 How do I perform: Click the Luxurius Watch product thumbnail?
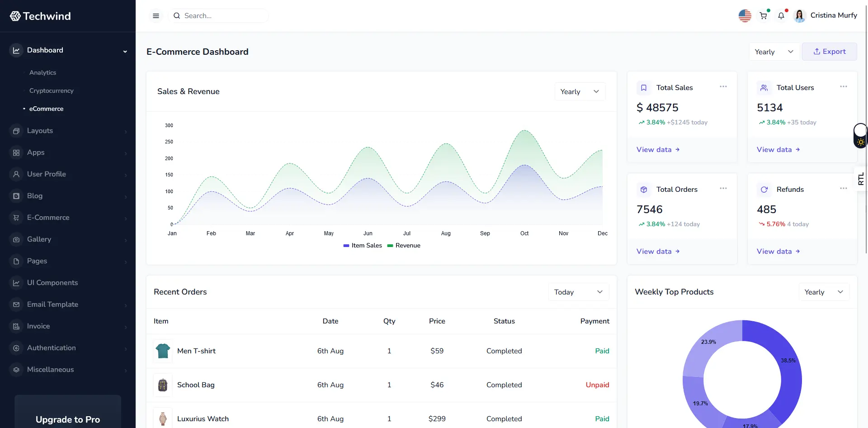click(163, 418)
